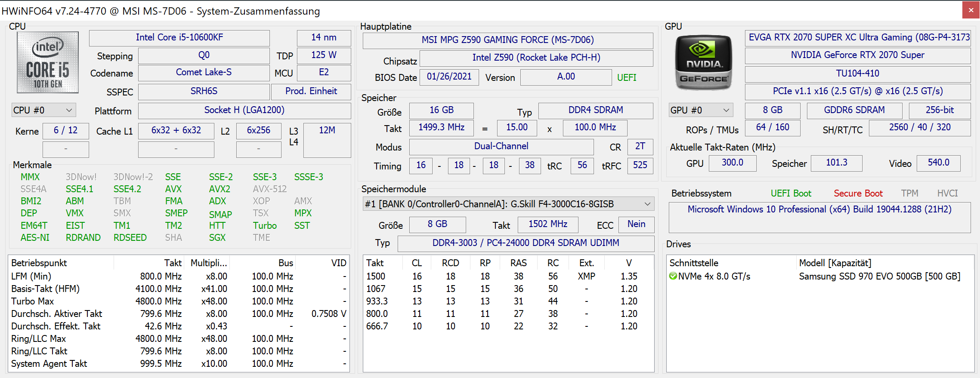The width and height of the screenshot is (980, 378).
Task: Click the 125 W TDP value
Action: [x=324, y=55]
